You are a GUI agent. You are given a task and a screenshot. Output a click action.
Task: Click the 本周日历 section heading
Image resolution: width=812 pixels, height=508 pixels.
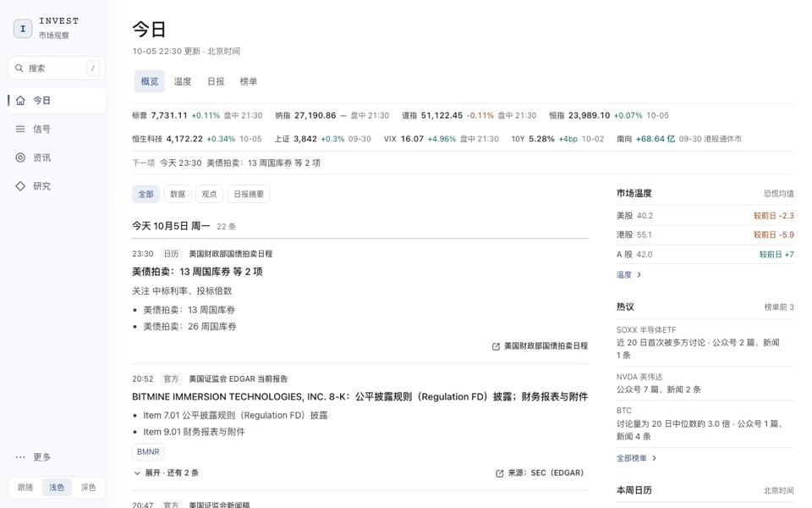634,490
